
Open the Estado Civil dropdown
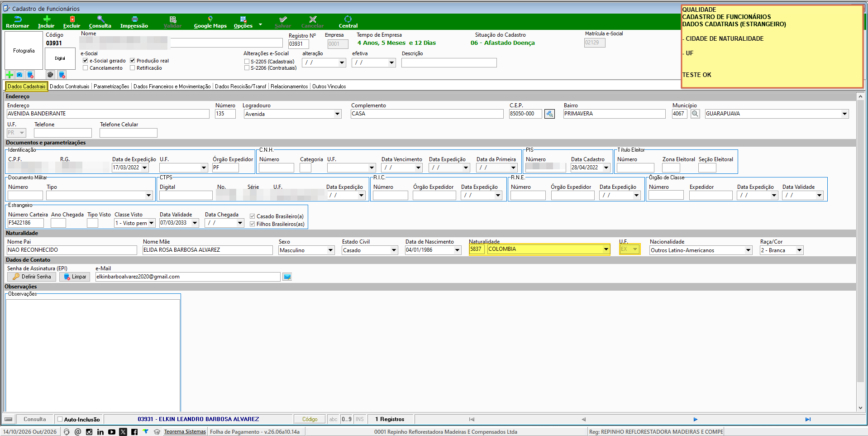394,250
